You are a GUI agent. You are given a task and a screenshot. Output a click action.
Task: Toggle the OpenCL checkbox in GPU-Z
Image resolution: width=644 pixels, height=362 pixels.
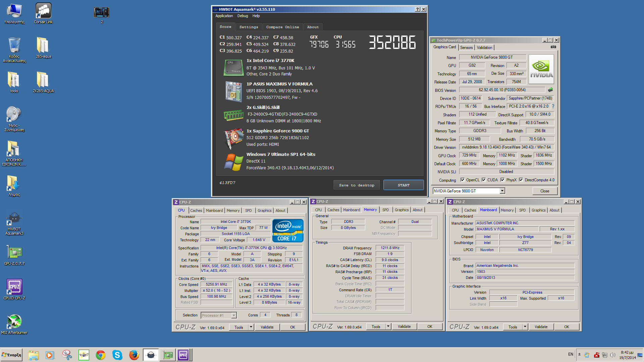click(x=463, y=180)
